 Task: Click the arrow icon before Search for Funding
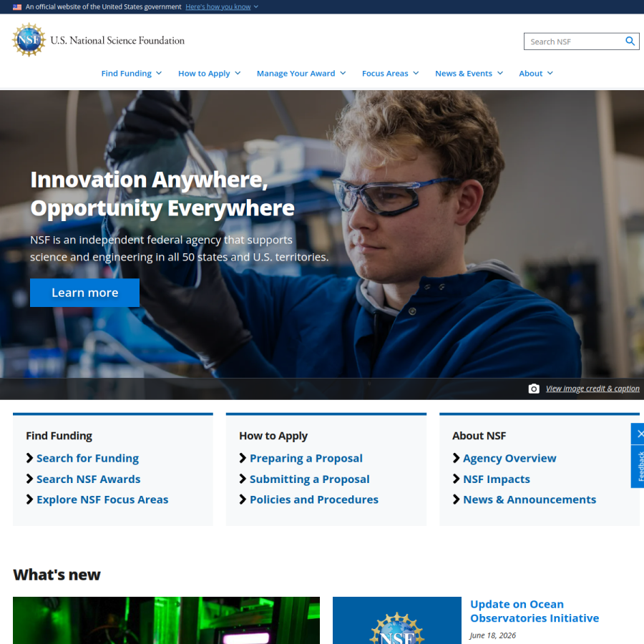(29, 458)
